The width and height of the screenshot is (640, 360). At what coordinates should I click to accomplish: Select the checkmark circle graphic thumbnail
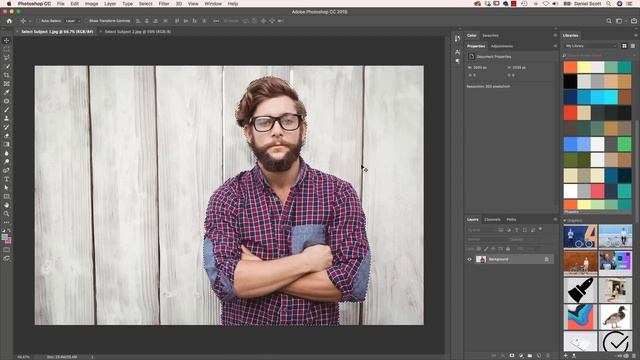click(x=615, y=341)
